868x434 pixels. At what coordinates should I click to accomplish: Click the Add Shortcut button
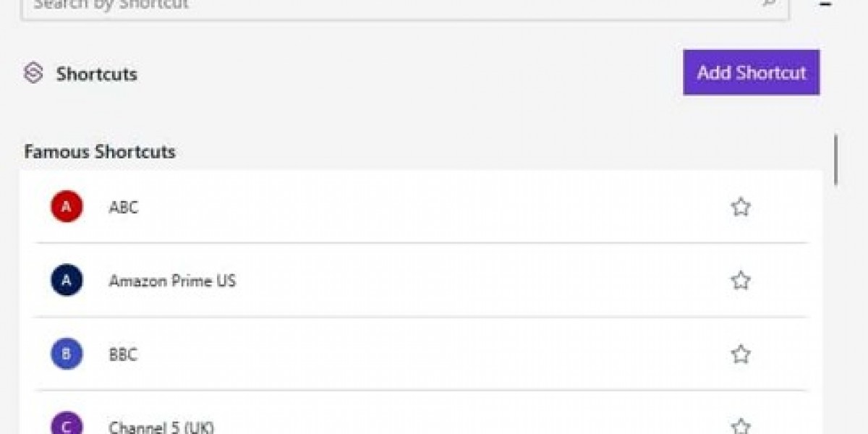pyautogui.click(x=752, y=72)
